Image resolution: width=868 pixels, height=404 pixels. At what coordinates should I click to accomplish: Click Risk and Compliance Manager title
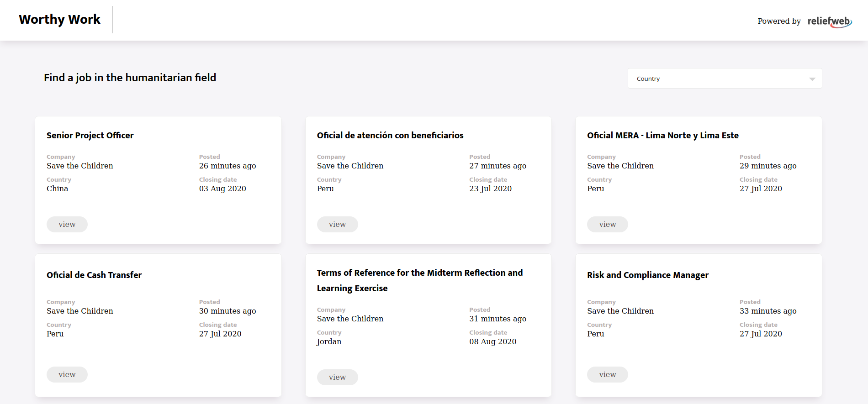(x=648, y=275)
